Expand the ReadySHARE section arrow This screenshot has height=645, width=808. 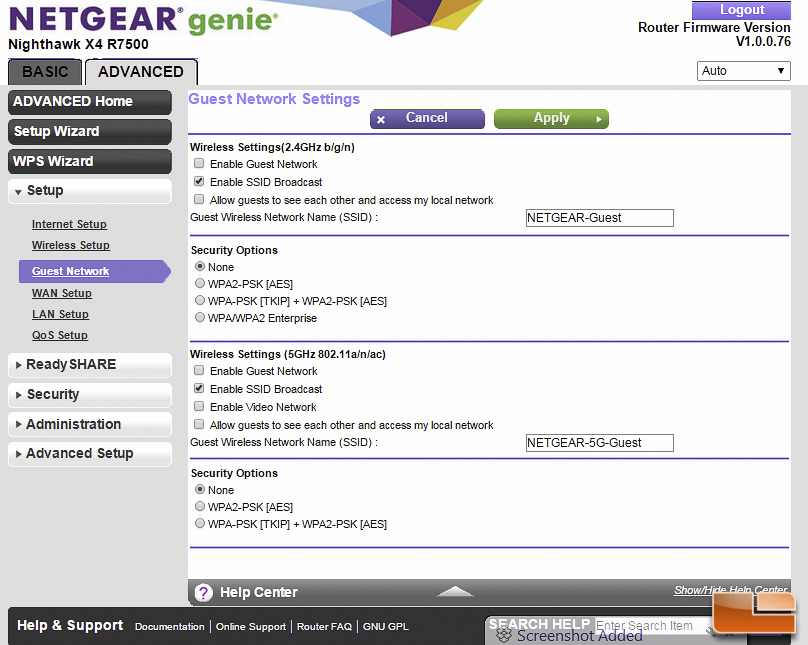pos(19,365)
